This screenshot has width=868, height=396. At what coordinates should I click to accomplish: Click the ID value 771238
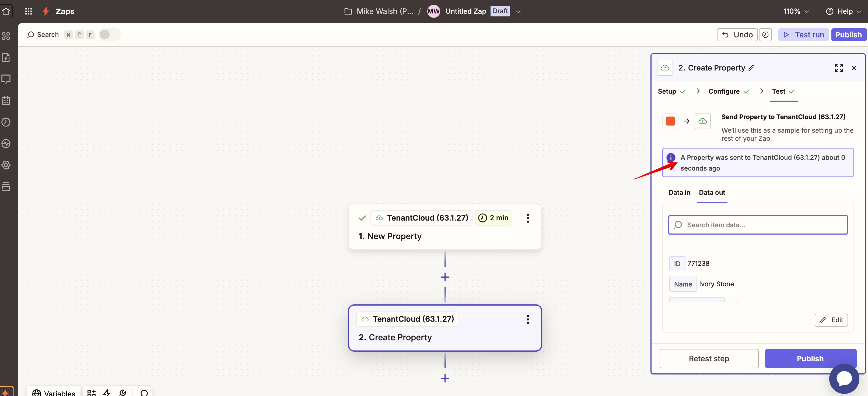coord(698,263)
